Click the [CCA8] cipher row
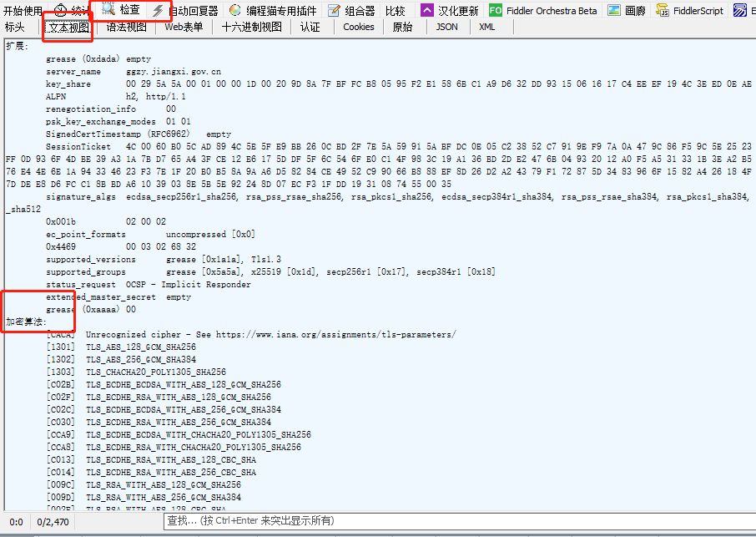The height and width of the screenshot is (537, 756). coord(174,448)
